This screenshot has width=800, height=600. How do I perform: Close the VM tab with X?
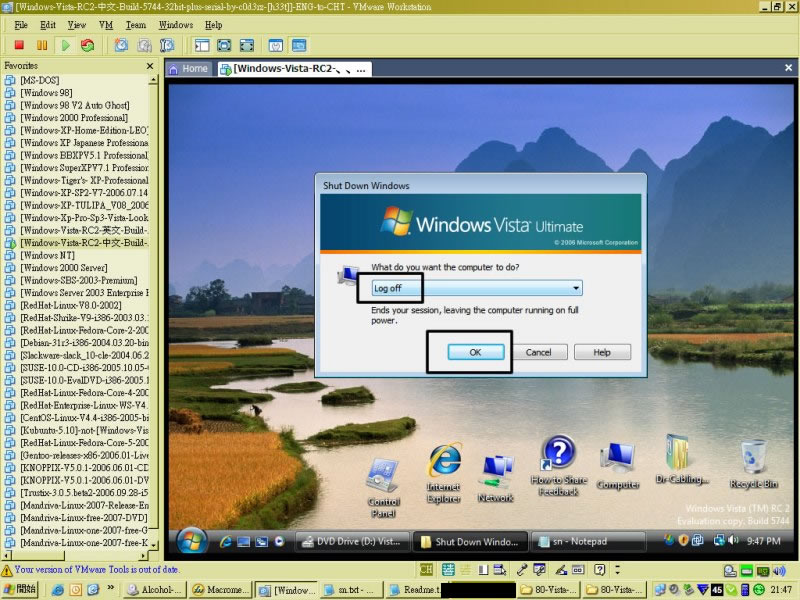(788, 68)
